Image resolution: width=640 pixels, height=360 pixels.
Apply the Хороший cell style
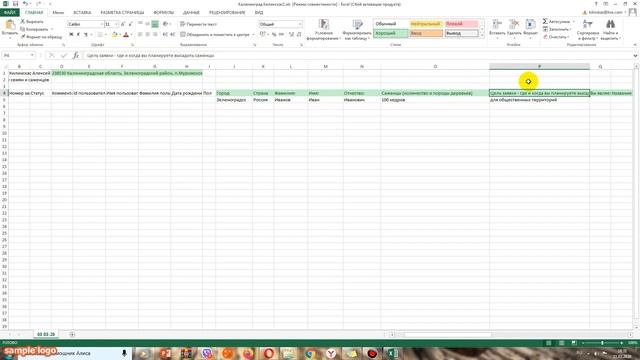coord(391,33)
